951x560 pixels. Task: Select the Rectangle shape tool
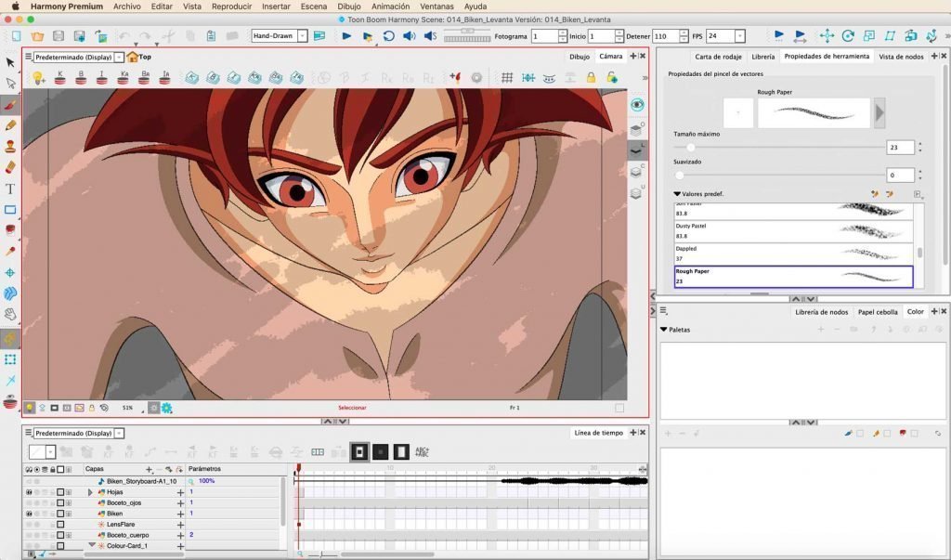[10, 210]
